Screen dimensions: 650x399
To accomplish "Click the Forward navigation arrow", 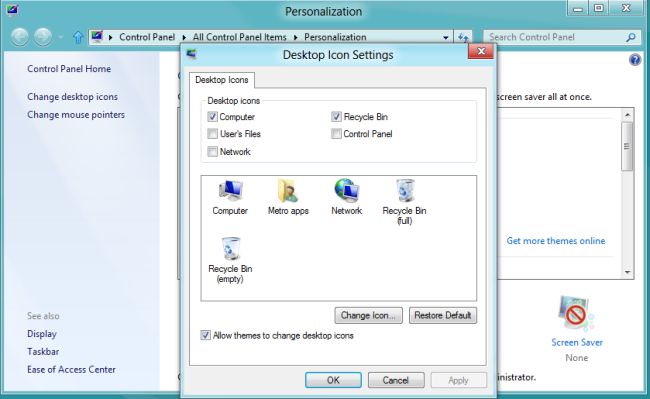I will pos(43,37).
